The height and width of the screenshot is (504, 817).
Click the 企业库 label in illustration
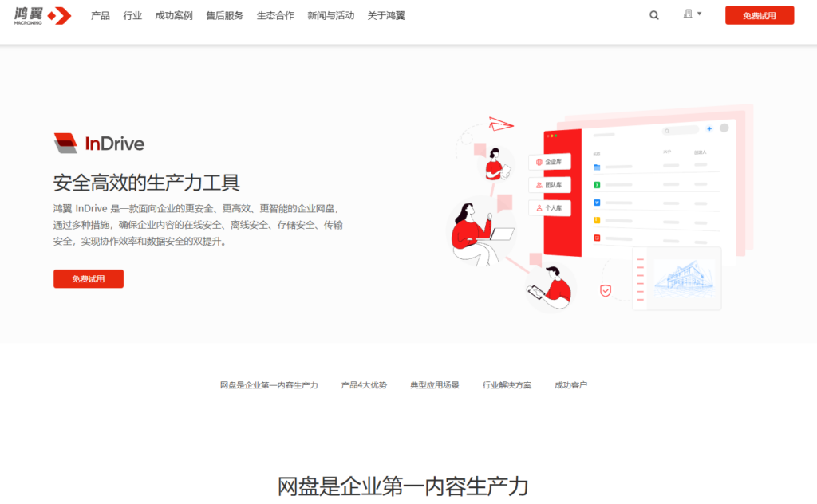[x=550, y=162]
